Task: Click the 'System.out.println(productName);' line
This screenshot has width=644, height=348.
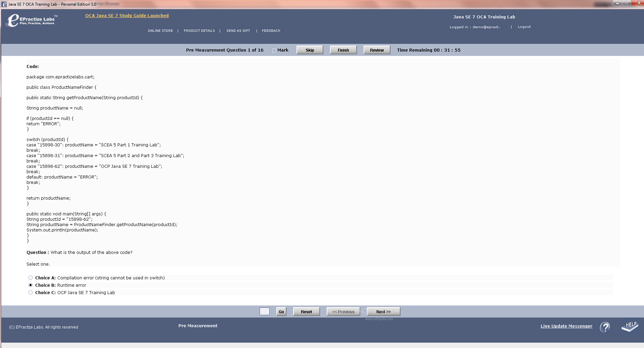Action: coord(62,230)
